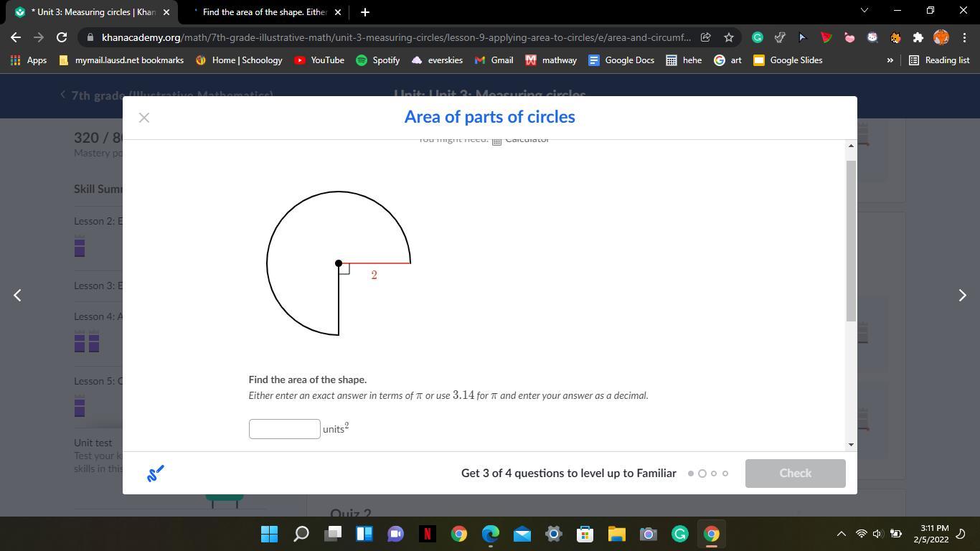Screen dimensions: 980x551
Task: Open the Chat taskbar icon
Action: (396, 534)
